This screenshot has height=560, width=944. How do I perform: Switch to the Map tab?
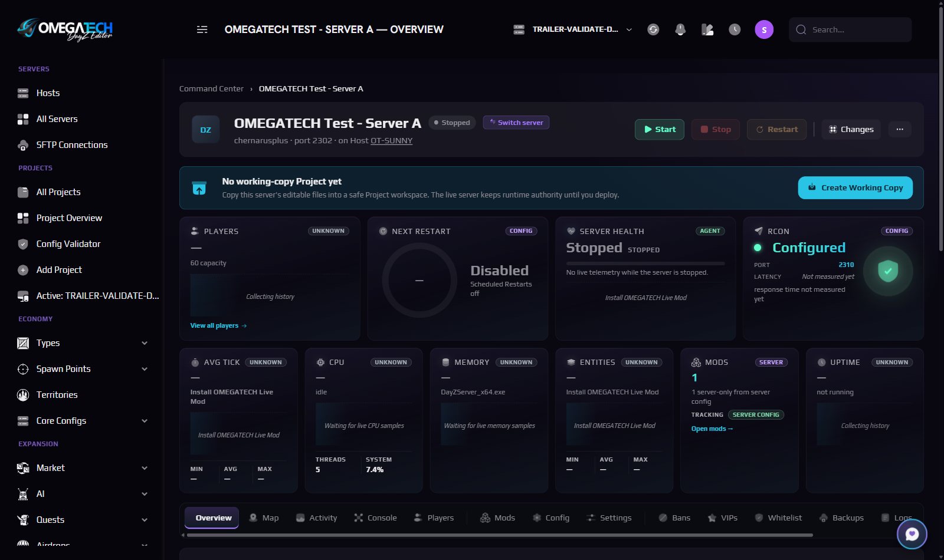coord(264,518)
